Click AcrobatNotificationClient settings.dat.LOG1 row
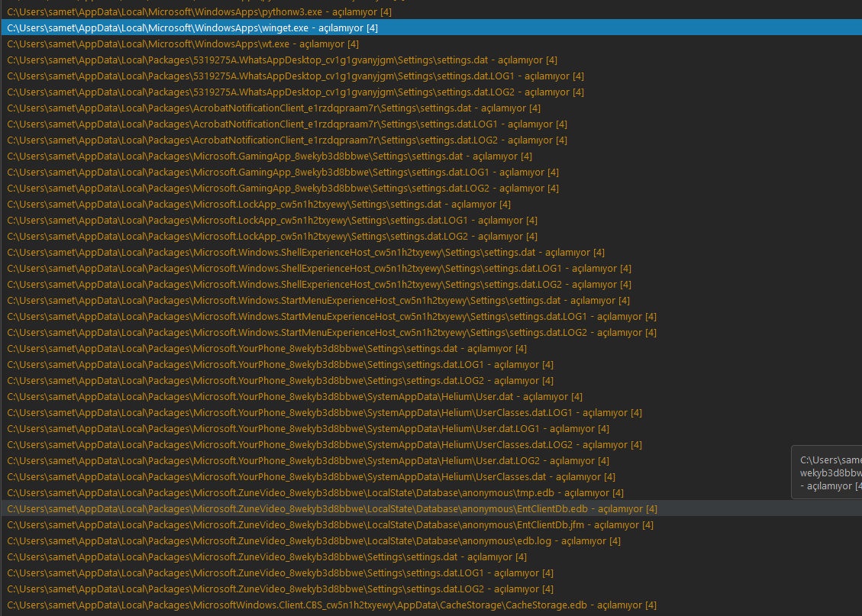Screen dimensions: 862x616 (x=431, y=124)
